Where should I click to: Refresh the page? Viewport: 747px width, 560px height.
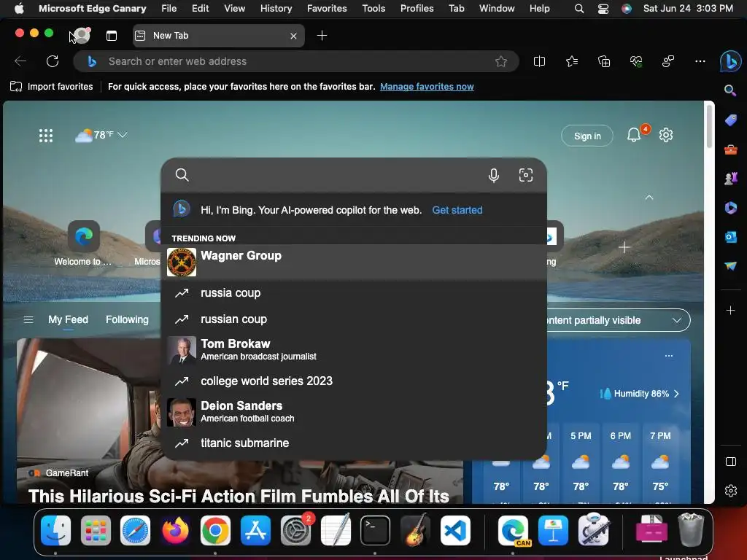53,61
